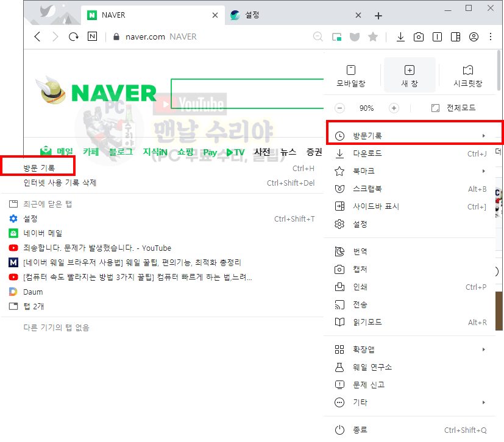Open 뉴스 link on Naver
Viewport: 504px width, 442px height.
point(288,152)
